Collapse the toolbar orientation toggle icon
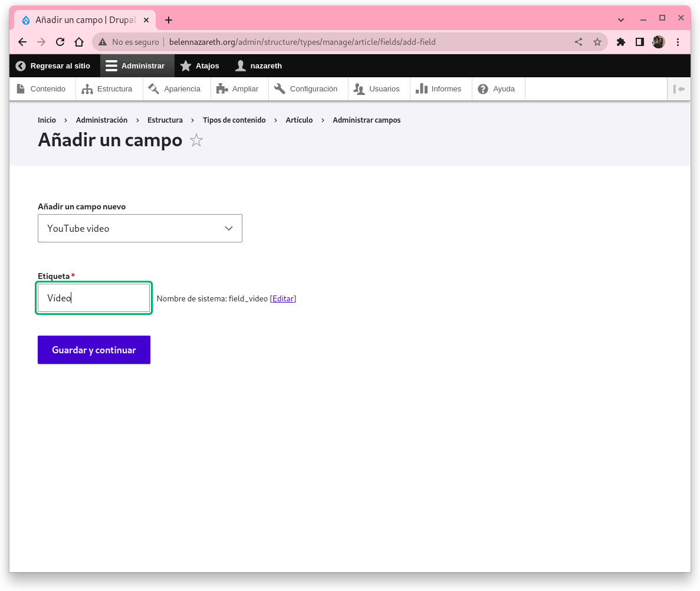The height and width of the screenshot is (591, 700). 679,89
